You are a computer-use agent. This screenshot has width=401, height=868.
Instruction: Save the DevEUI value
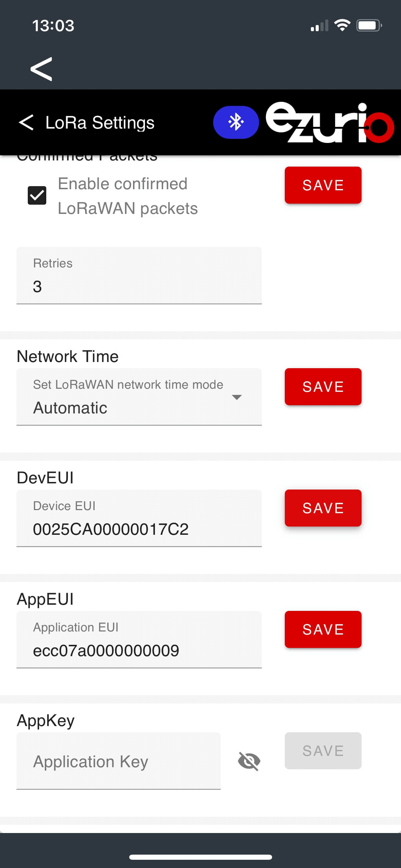(323, 508)
